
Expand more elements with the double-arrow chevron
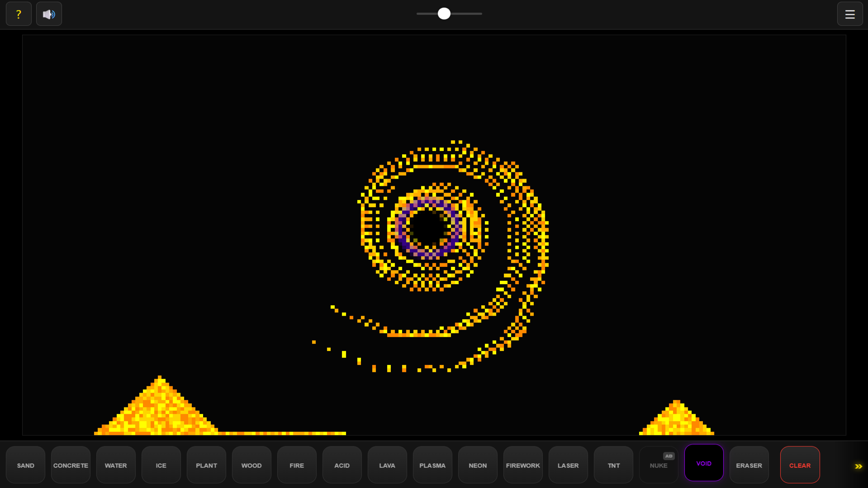pos(859,466)
